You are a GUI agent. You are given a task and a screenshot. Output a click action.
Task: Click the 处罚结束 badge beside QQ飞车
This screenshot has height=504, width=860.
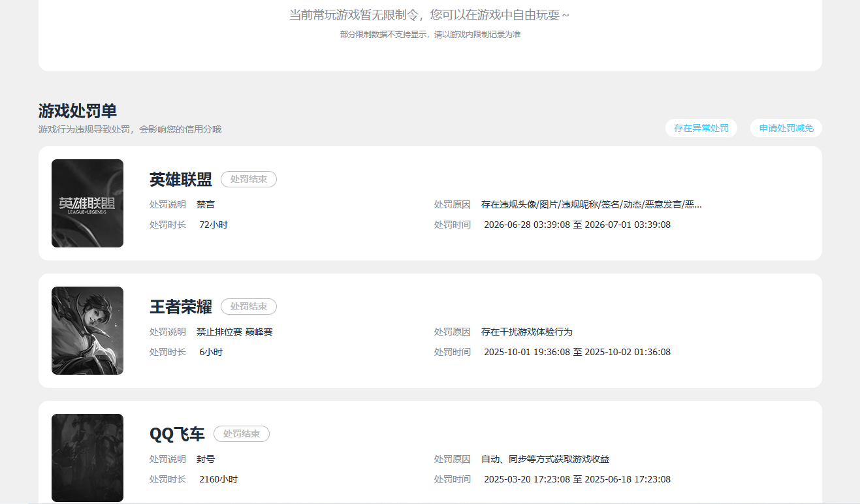[242, 433]
